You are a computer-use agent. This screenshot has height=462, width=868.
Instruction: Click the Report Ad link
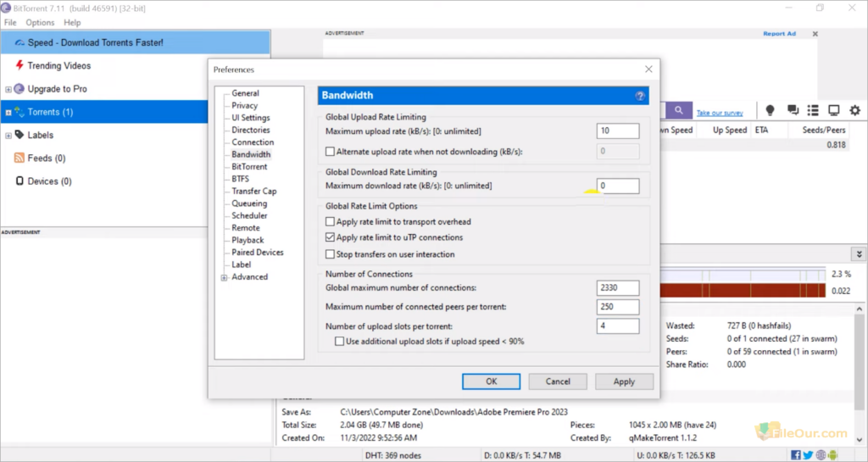click(779, 34)
